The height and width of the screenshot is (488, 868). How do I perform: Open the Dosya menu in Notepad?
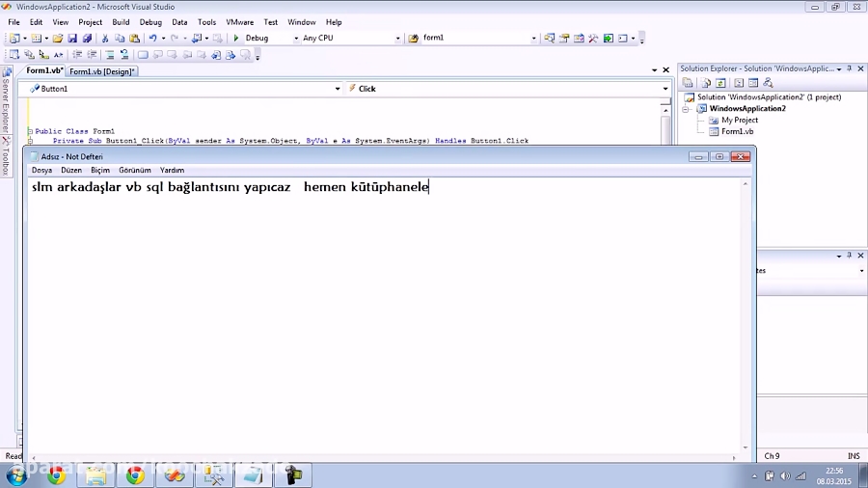point(41,170)
